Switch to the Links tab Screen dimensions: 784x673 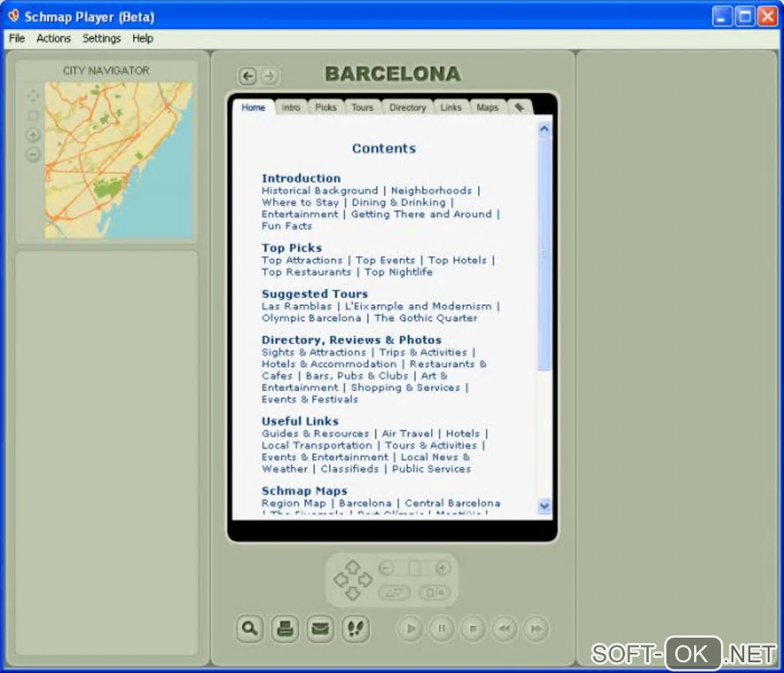pos(450,108)
